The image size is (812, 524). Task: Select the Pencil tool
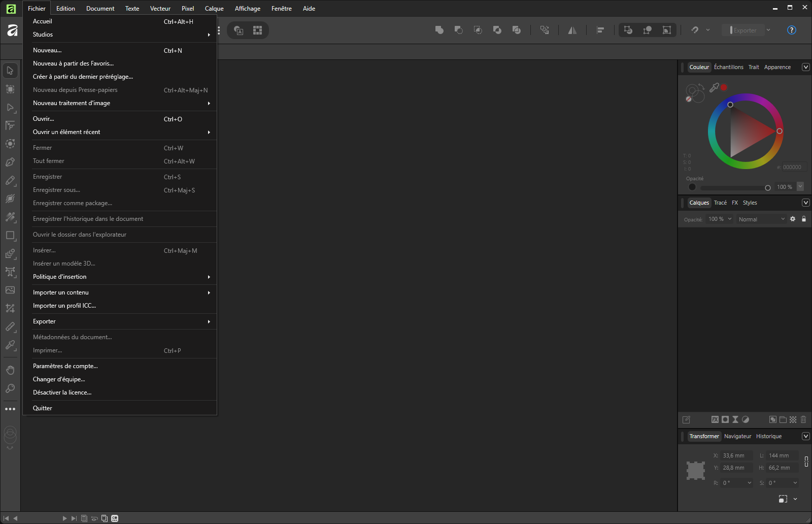click(10, 180)
